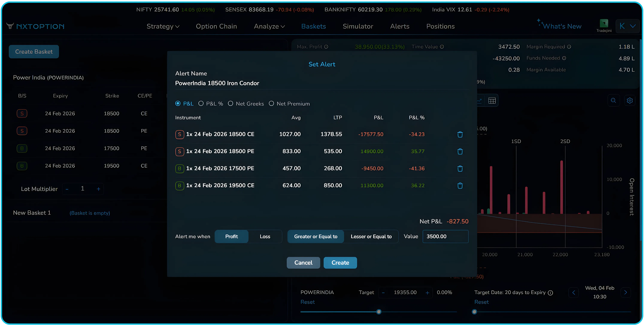Viewport: 644px width, 327px height.
Task: Expand the Analyze dropdown
Action: (269, 26)
